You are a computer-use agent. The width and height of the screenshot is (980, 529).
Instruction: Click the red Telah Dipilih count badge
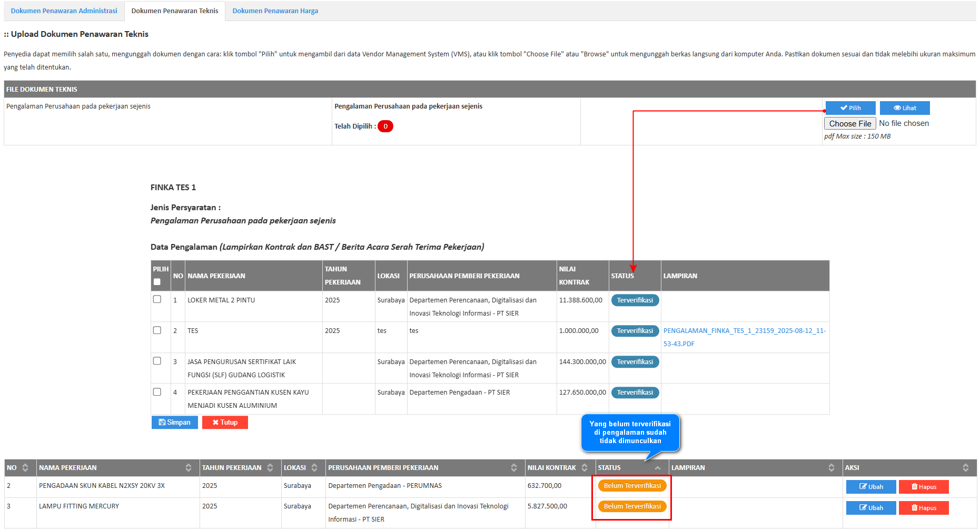point(385,126)
